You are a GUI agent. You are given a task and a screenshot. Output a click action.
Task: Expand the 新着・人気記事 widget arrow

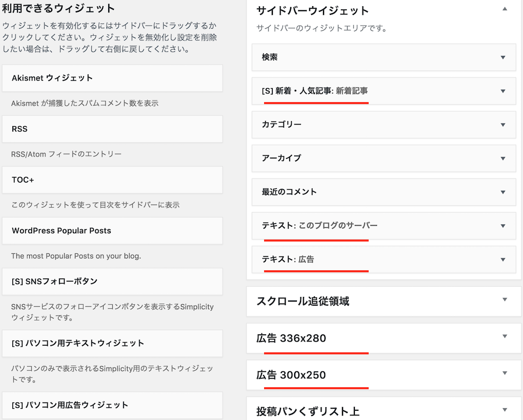pos(502,91)
